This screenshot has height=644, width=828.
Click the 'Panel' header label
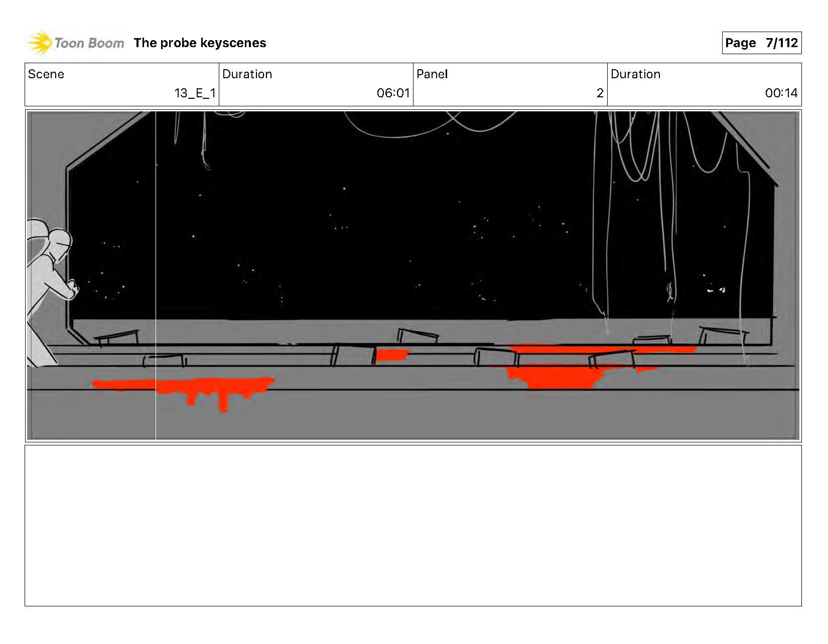click(432, 74)
